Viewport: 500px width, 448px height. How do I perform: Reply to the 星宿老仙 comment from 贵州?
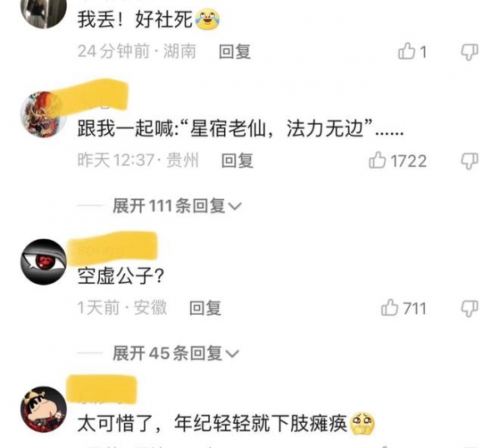click(237, 161)
